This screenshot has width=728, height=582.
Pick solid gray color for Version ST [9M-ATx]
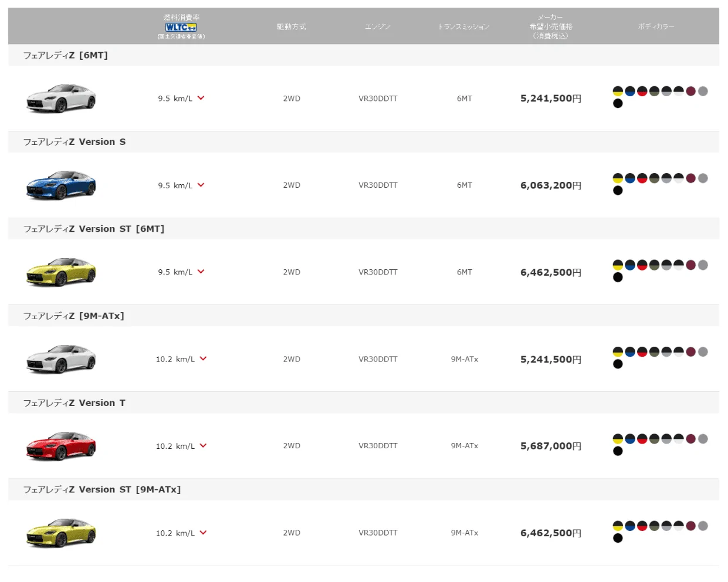point(703,526)
